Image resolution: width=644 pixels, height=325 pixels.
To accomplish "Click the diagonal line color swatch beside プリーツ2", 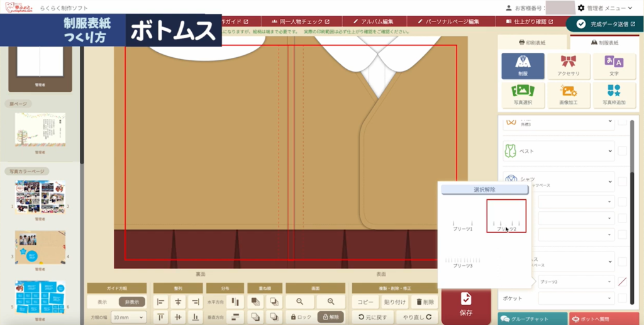I will (x=622, y=282).
